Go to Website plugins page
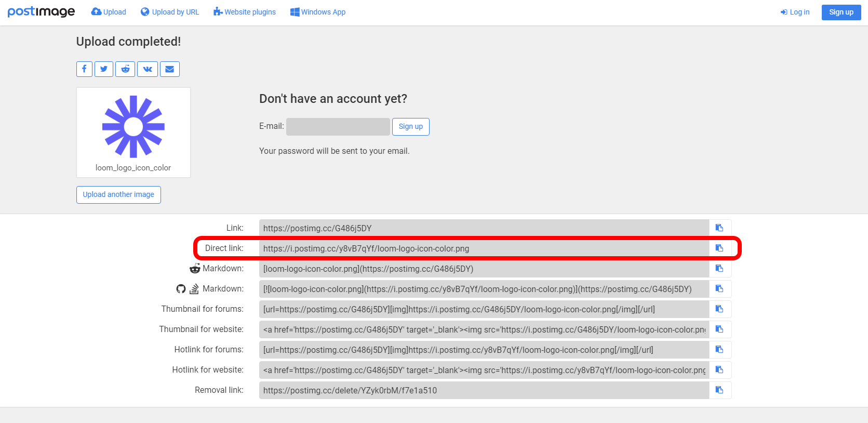Image resolution: width=868 pixels, height=423 pixels. point(245,12)
